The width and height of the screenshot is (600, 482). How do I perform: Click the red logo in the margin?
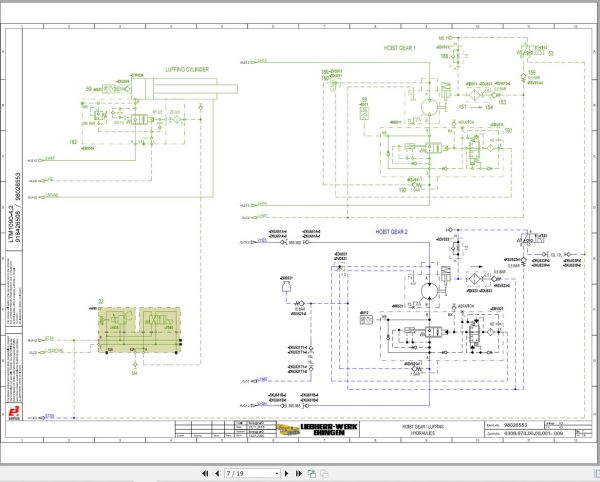[x=14, y=413]
